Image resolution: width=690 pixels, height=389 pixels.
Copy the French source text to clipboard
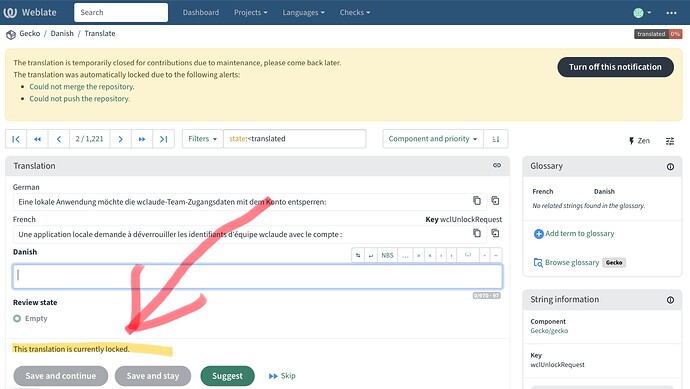coord(477,233)
